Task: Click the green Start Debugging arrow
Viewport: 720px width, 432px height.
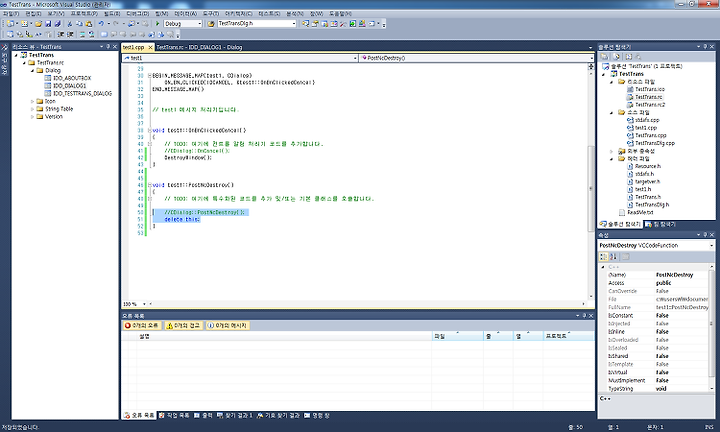Action: pos(158,23)
